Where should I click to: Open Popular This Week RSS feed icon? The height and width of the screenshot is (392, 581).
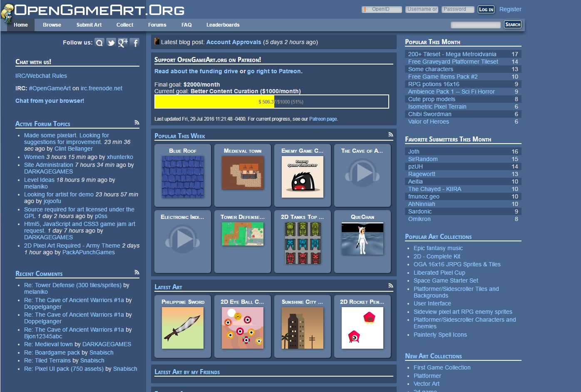[x=391, y=134]
